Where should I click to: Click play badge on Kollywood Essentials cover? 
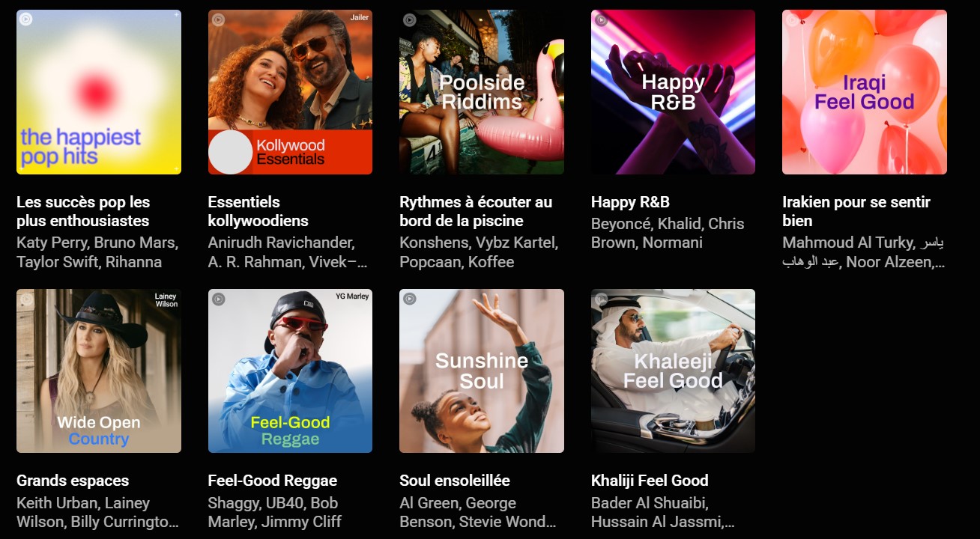click(218, 19)
